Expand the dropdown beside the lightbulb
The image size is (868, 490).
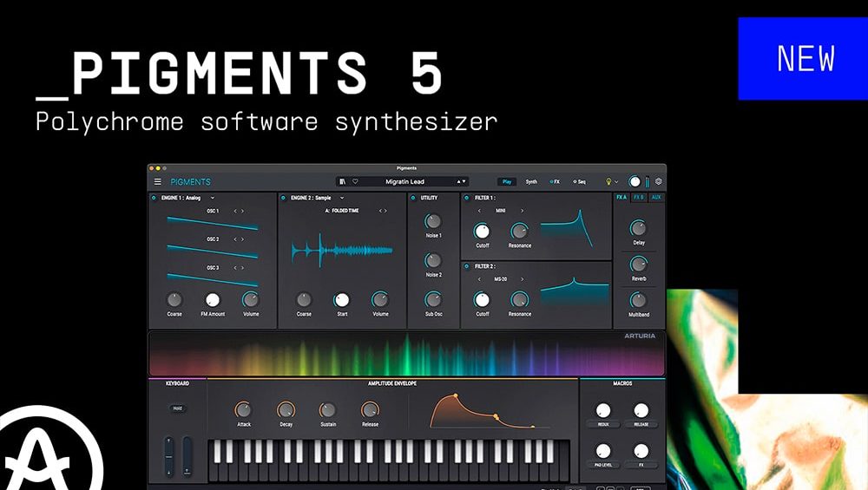(x=616, y=182)
